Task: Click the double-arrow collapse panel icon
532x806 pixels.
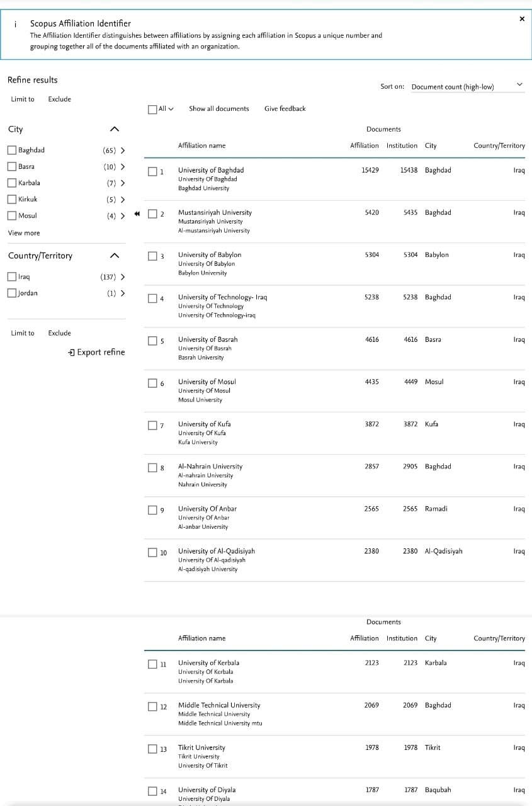Action: [136, 214]
